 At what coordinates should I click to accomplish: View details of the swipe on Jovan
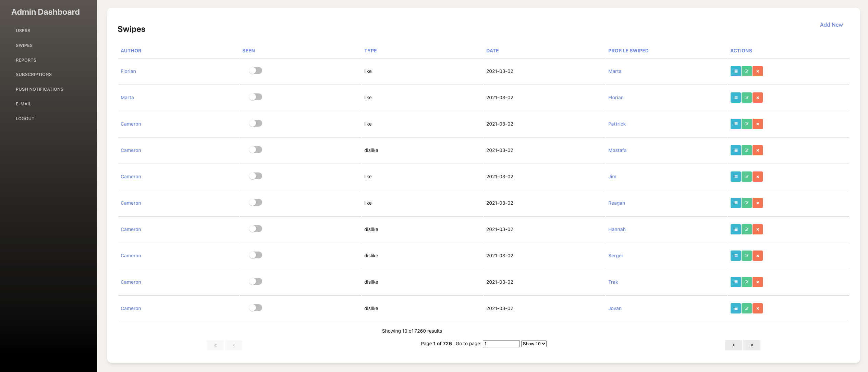[735, 308]
